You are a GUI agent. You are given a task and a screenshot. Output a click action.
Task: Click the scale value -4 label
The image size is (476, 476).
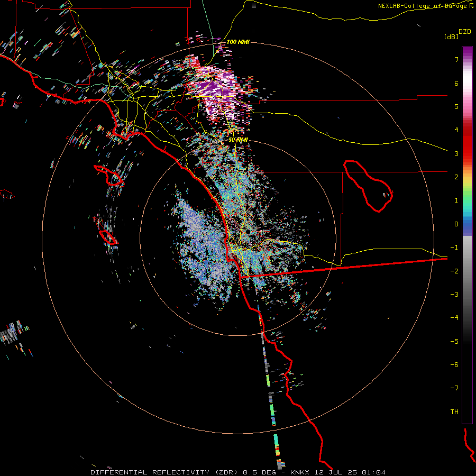454,318
